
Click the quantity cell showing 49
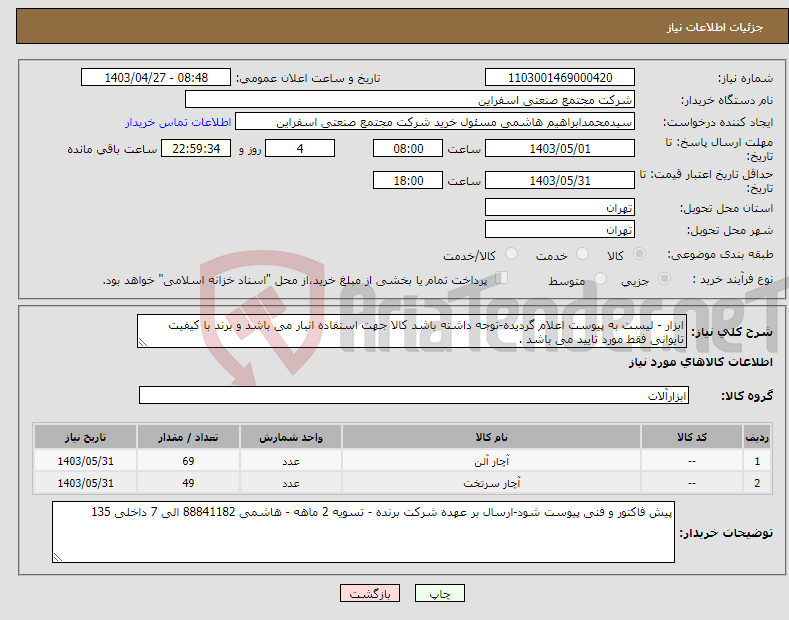pyautogui.click(x=188, y=483)
